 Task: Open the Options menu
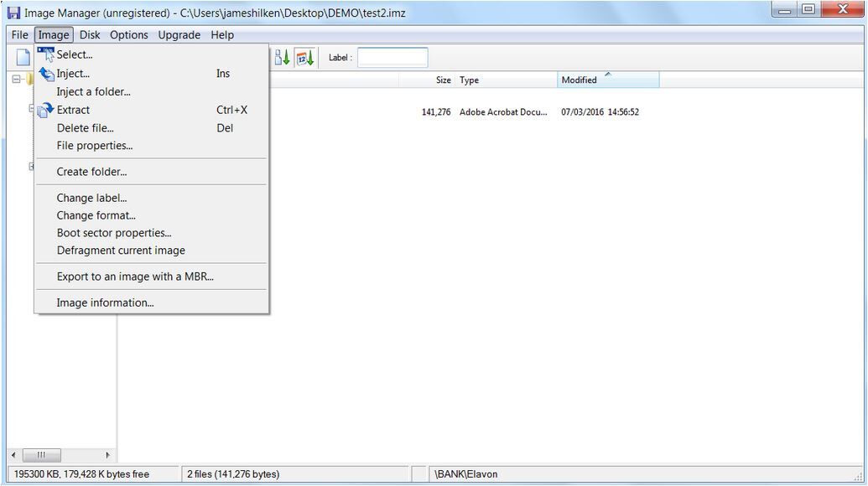tap(128, 34)
